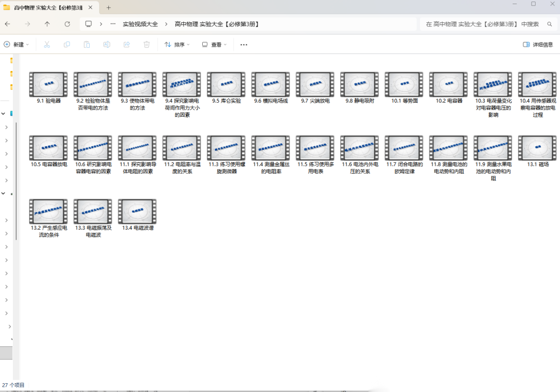Click the Share icon in toolbar

(127, 45)
